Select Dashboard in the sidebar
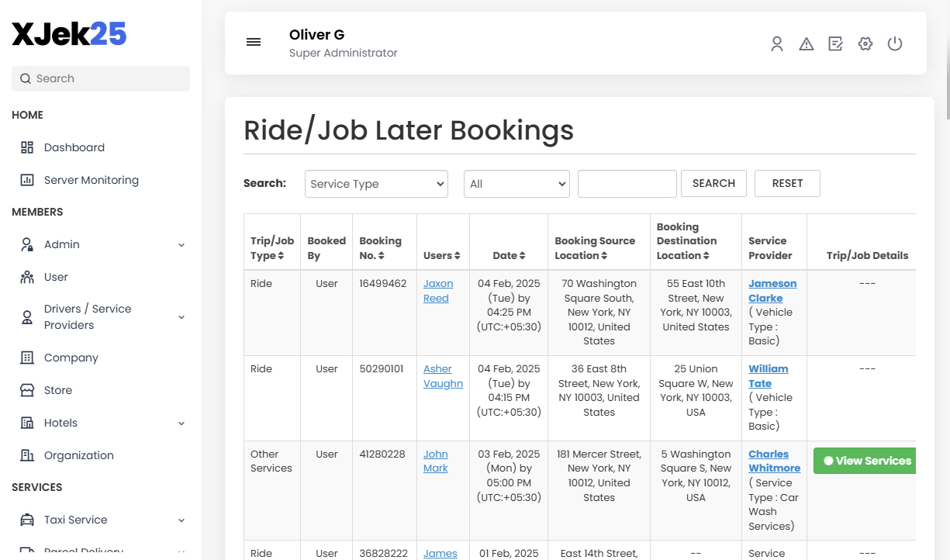Screen dimensions: 950x560 [x=74, y=147]
